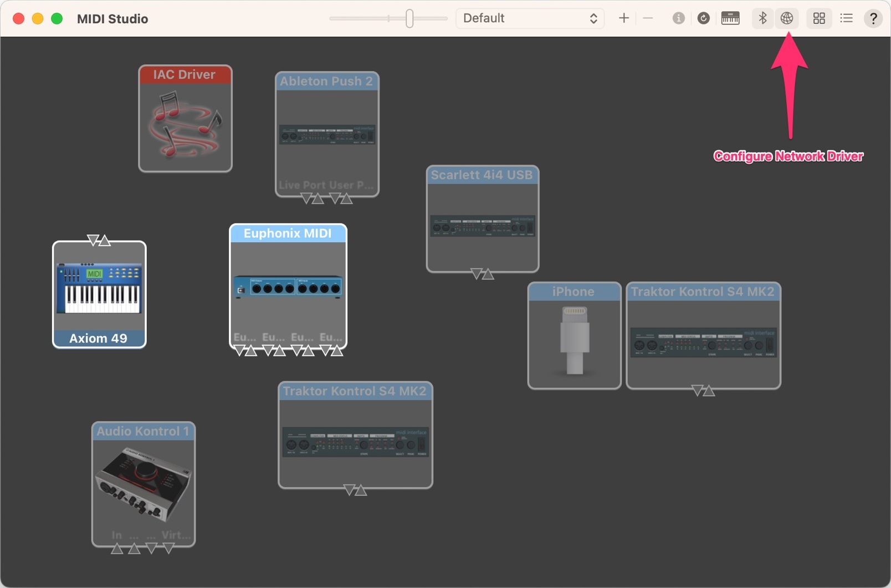Add a new device with plus button

point(624,18)
